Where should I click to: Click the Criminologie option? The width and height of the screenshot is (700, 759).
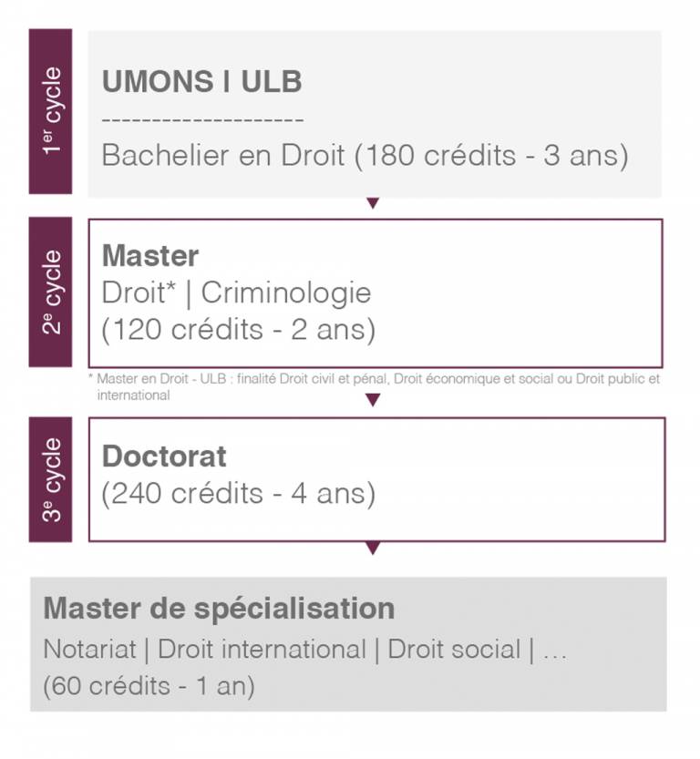[286, 293]
